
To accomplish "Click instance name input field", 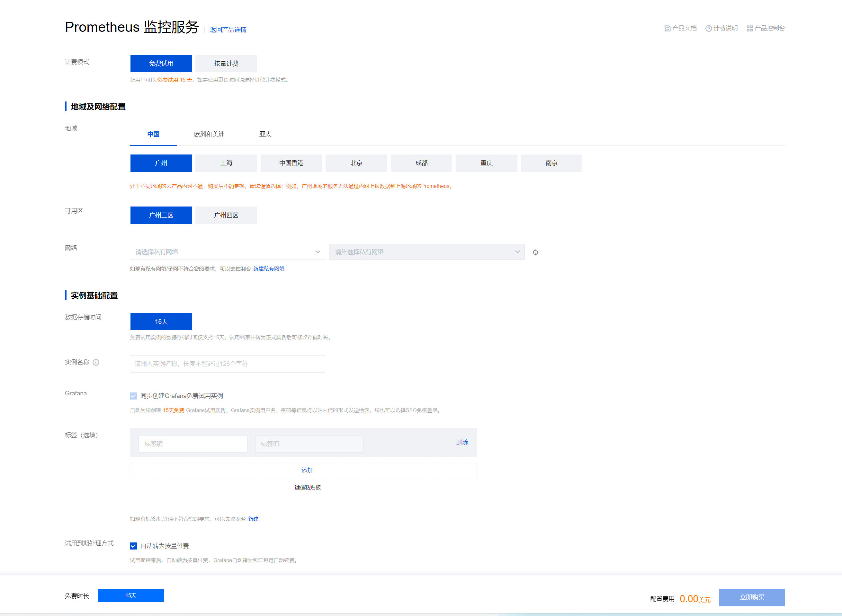I will [227, 364].
